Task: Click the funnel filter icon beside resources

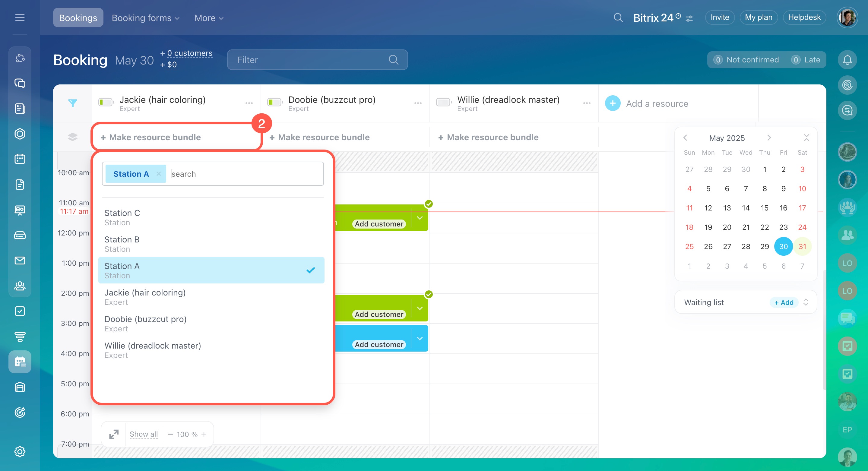Action: coord(72,103)
